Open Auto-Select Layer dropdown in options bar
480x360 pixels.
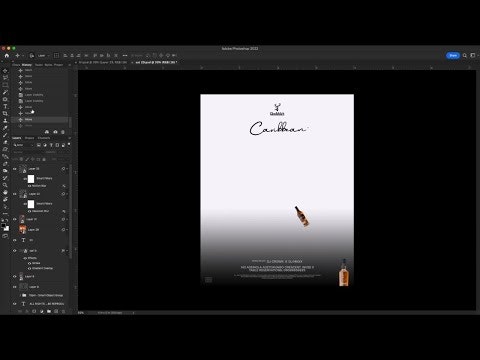[43, 55]
